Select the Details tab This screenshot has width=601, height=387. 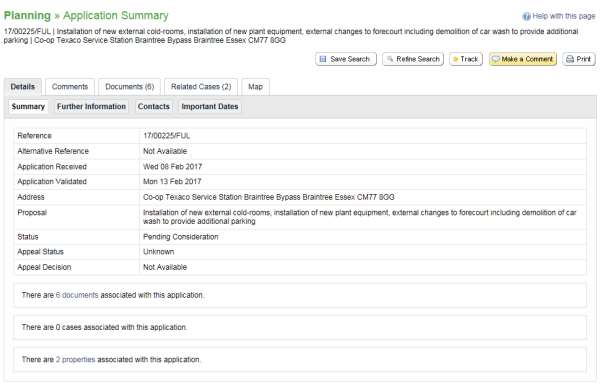click(x=23, y=87)
